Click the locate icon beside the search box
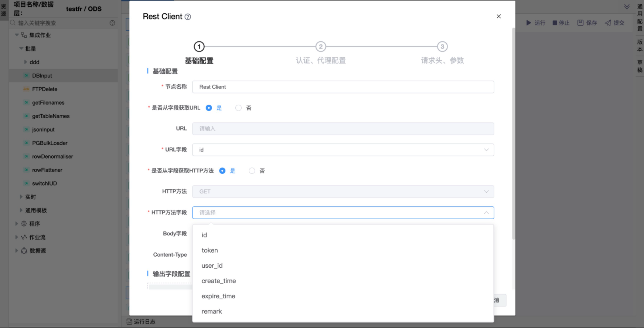Viewport: 644px width, 328px height. click(112, 23)
